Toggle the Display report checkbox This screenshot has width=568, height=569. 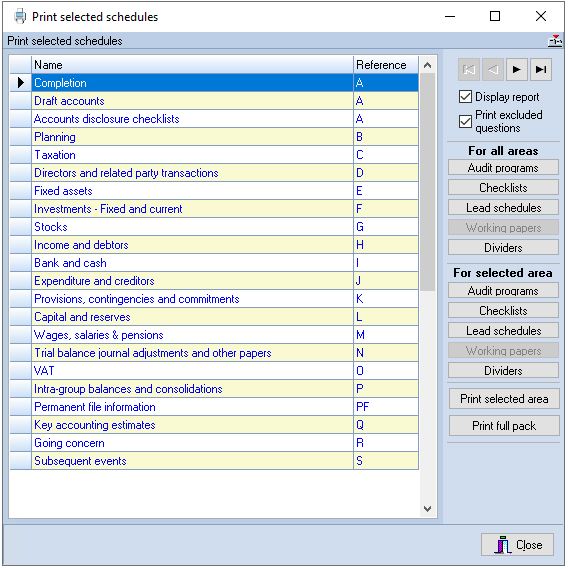(x=465, y=97)
